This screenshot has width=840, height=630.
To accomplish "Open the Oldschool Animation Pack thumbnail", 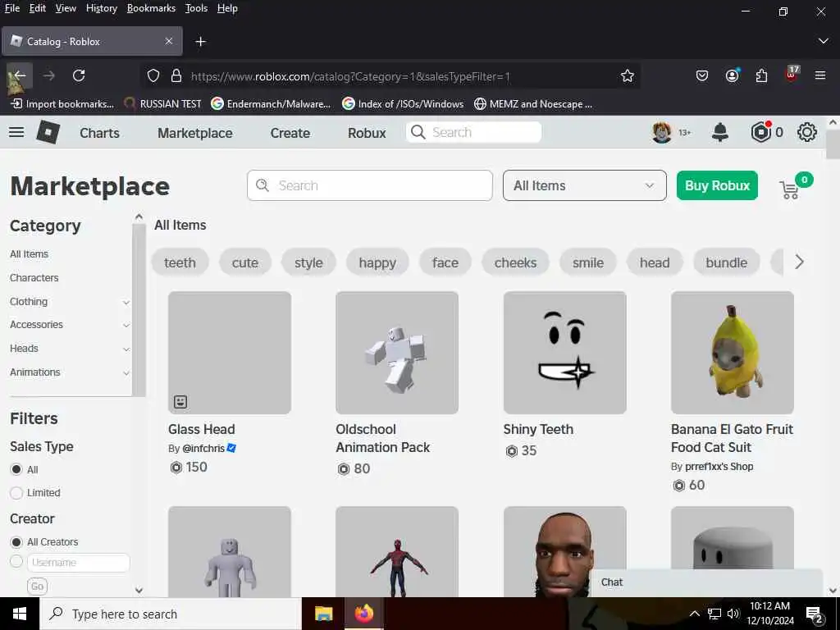I will click(x=397, y=352).
